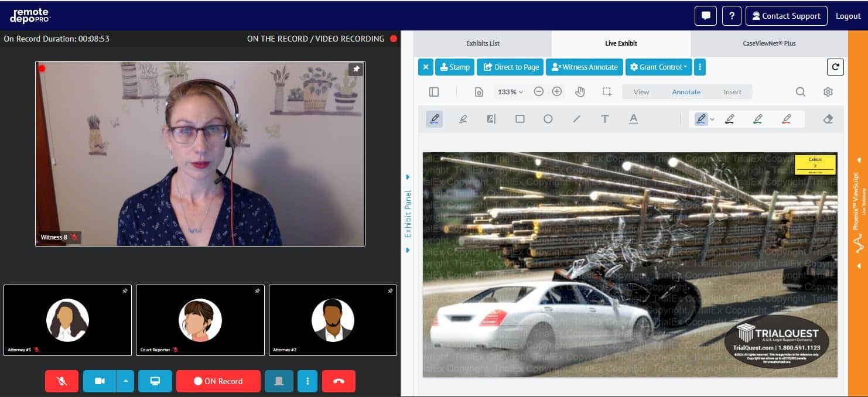
Task: Zoom in with the plus icon
Action: coord(557,92)
